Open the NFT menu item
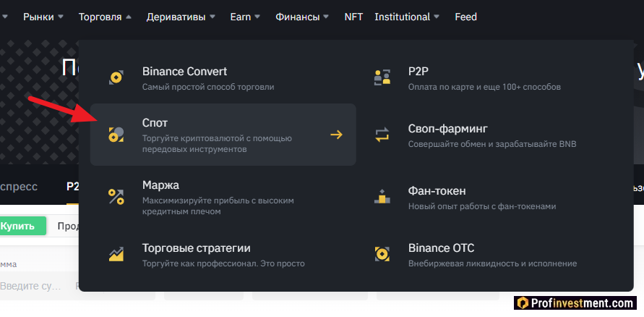The height and width of the screenshot is (317, 644). pyautogui.click(x=353, y=17)
